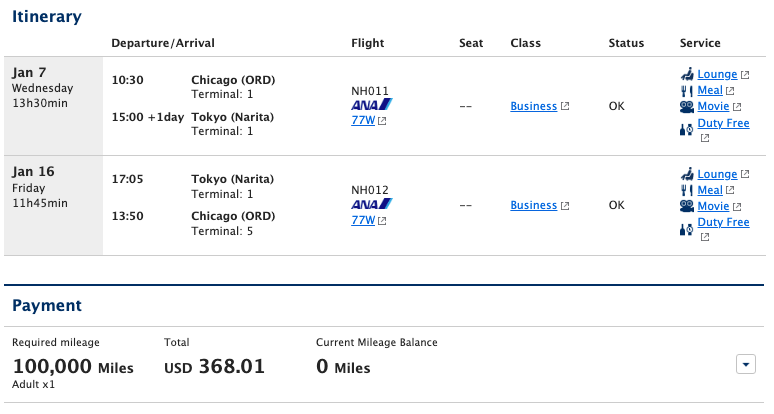The image size is (774, 414).
Task: Click the Movie camera icon for Jan 7 flight
Action: (687, 106)
